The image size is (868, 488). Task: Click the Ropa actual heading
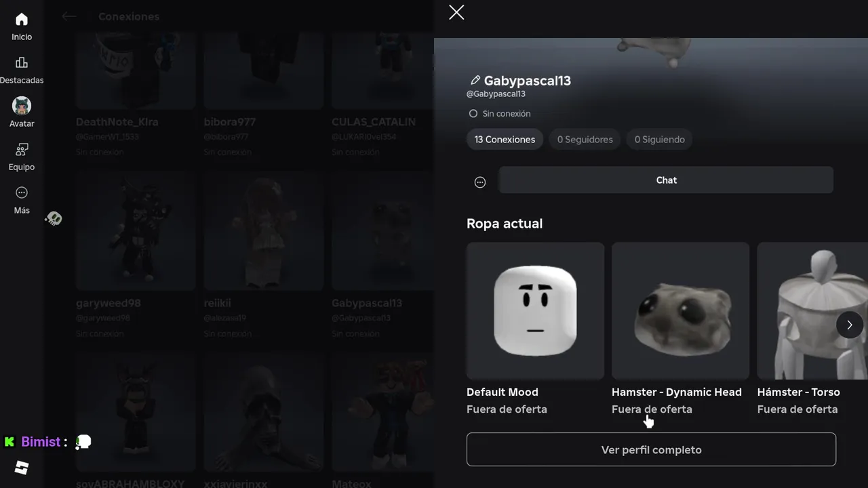[505, 224]
